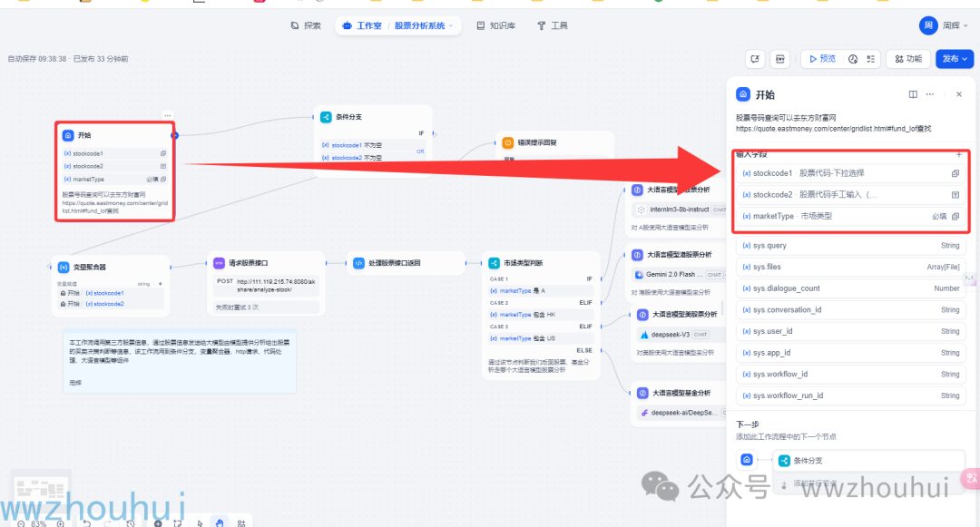The width and height of the screenshot is (980, 527).
Task: Open the checklist icon beside run history
Action: pos(871,59)
